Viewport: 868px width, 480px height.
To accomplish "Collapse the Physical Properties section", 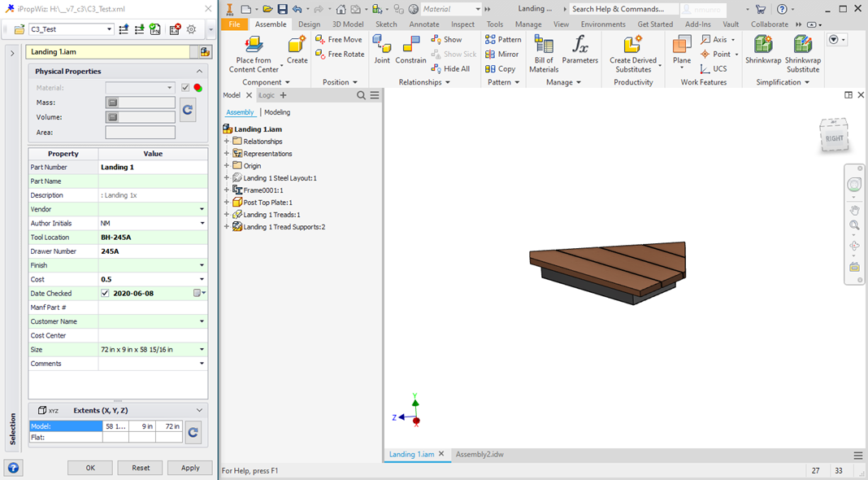I will coord(199,72).
